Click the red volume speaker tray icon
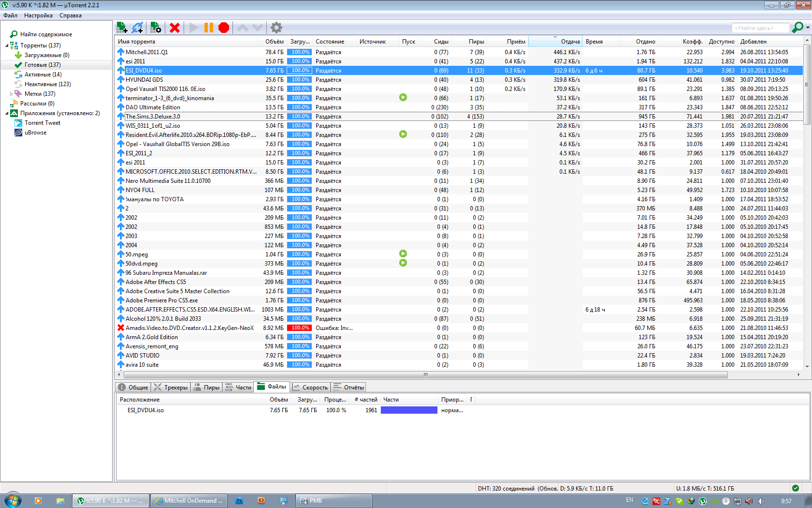This screenshot has width=812, height=508. click(x=749, y=501)
